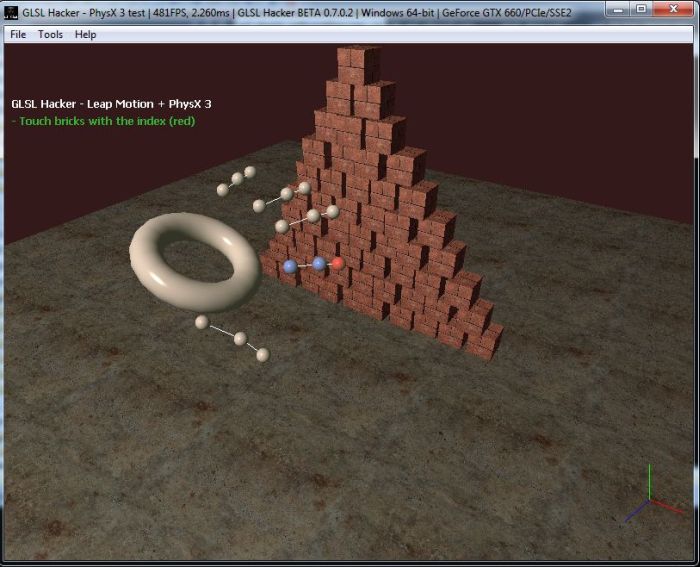Maximize the GLSL Hacker window
Image resolution: width=700 pixels, height=567 pixels.
click(x=641, y=9)
